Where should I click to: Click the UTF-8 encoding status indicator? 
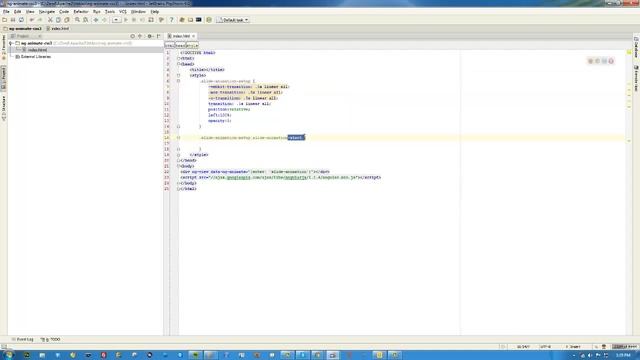[546, 347]
